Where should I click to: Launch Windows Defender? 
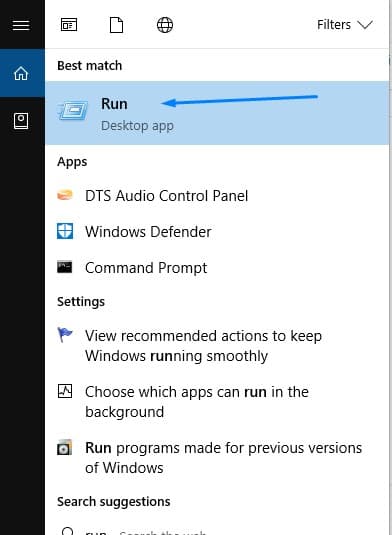tap(148, 232)
